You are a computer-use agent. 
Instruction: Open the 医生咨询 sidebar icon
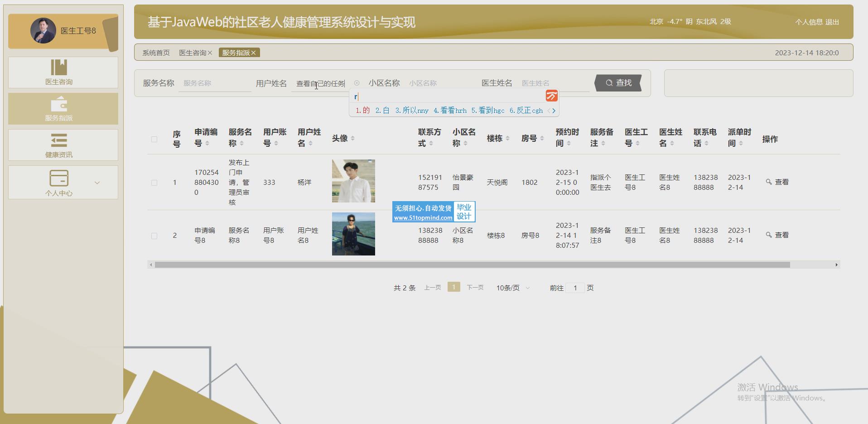[x=59, y=67]
